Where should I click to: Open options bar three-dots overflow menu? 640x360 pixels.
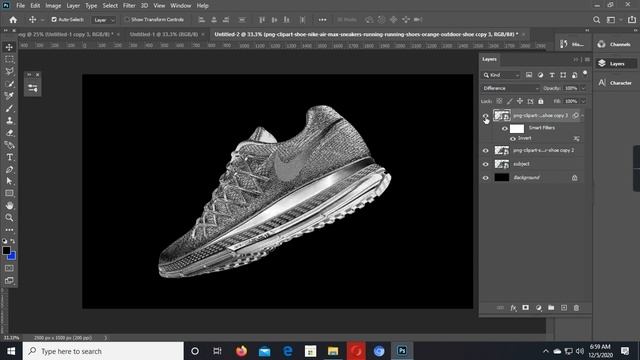(x=322, y=20)
